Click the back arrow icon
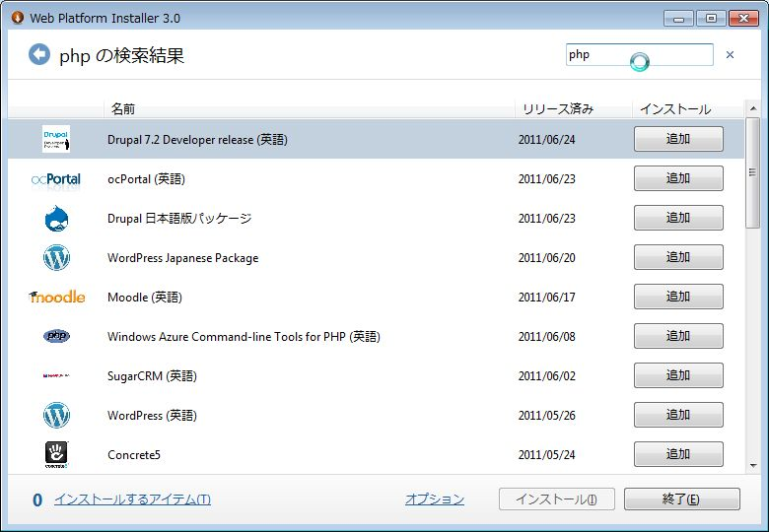Screen dimensions: 769x532 [39, 55]
